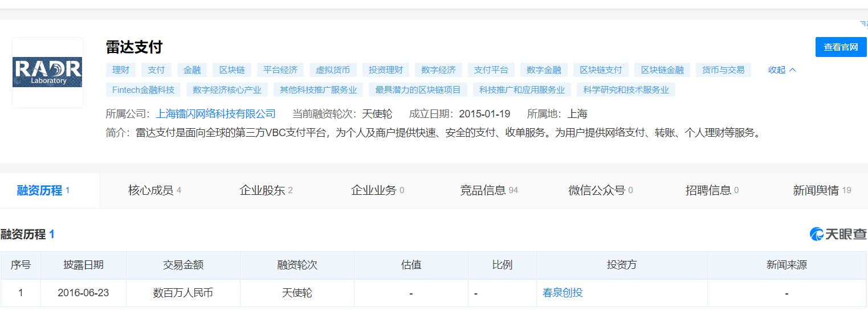Select the 虚拟货币 tag
This screenshot has height=327, width=868.
tap(333, 70)
